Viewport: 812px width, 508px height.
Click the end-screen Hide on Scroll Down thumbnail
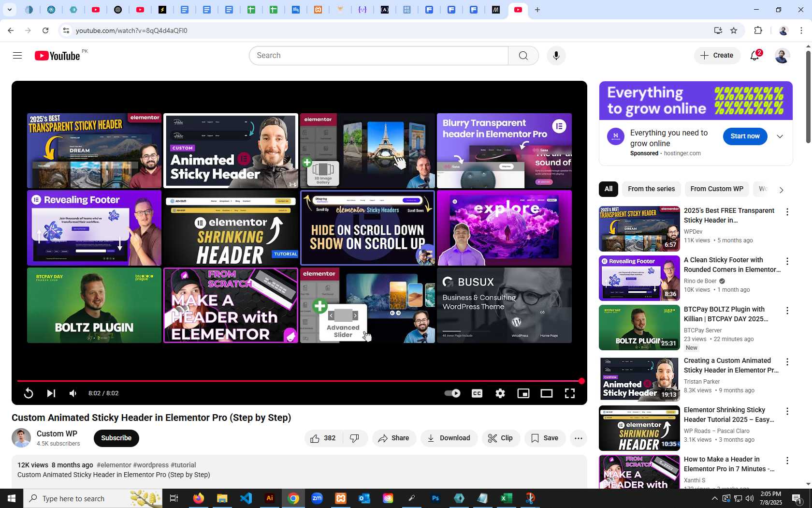point(367,228)
